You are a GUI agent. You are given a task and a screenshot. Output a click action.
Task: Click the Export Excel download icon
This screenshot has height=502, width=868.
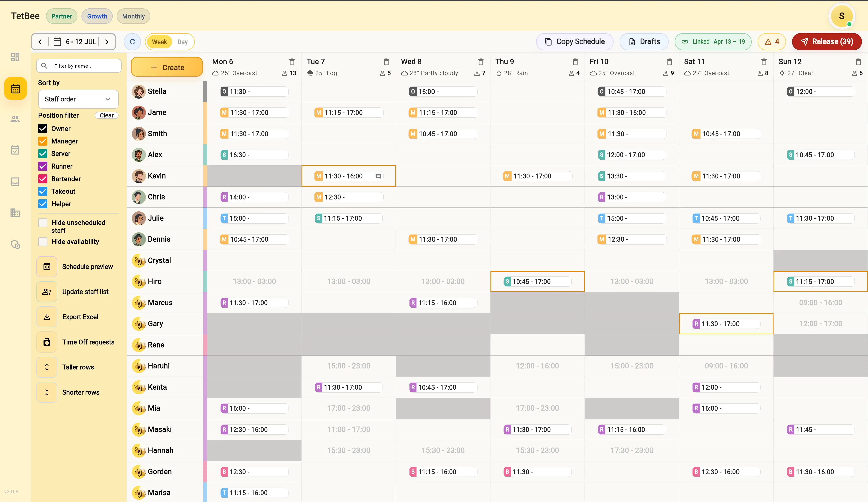(x=47, y=317)
